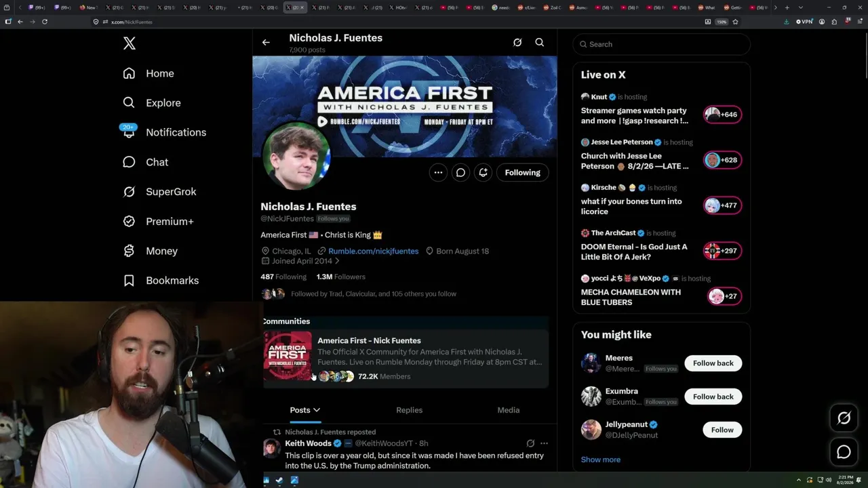Screen dimensions: 868x488
Task: Turn on post notifications bell-plus icon
Action: pos(483,173)
